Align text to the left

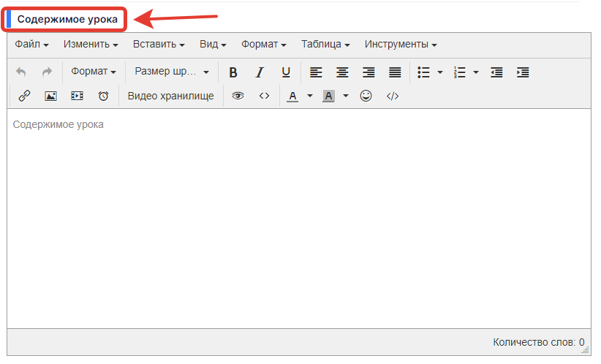(316, 72)
